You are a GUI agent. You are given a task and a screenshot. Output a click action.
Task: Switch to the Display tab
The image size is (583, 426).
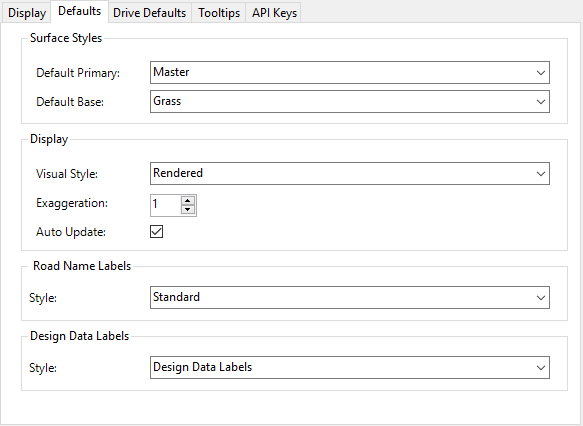point(27,13)
